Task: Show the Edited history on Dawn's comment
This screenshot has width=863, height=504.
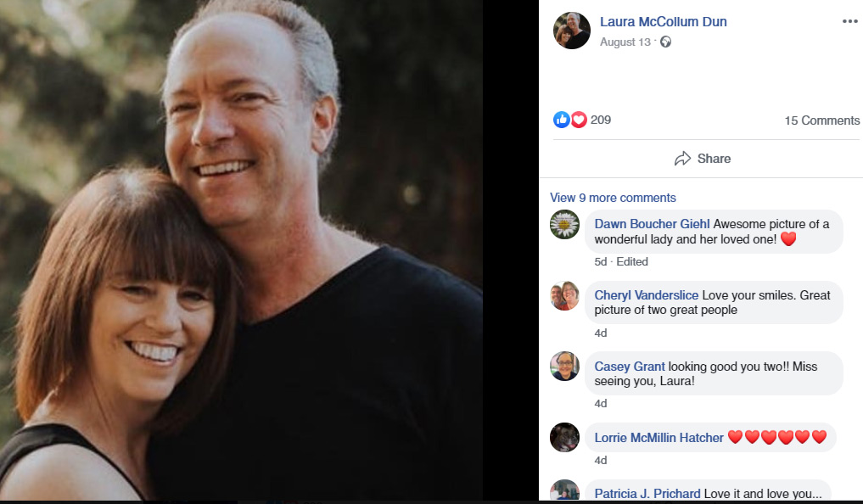Action: click(632, 261)
